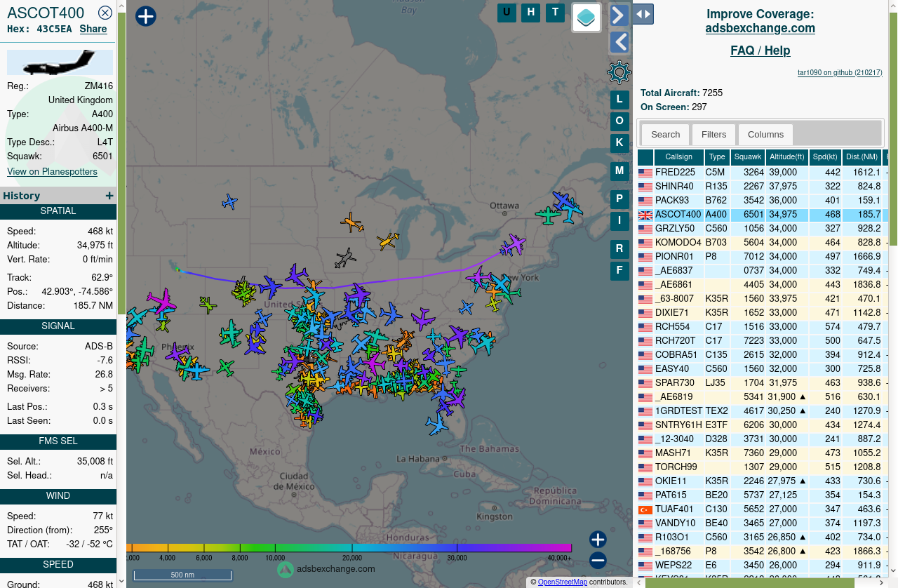Toggle the I map option button
Screen dimensions: 898x588
[619, 221]
